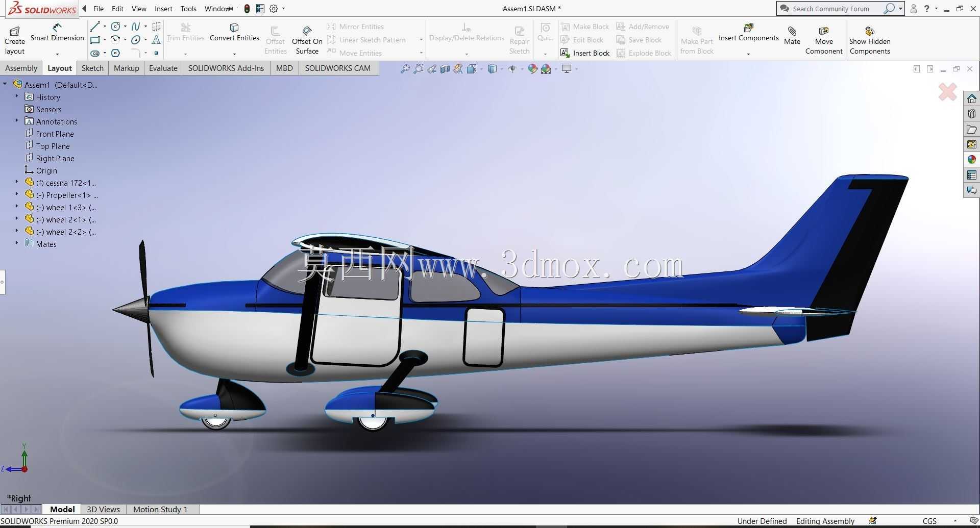
Task: Switch to the Assembly tab
Action: 21,68
